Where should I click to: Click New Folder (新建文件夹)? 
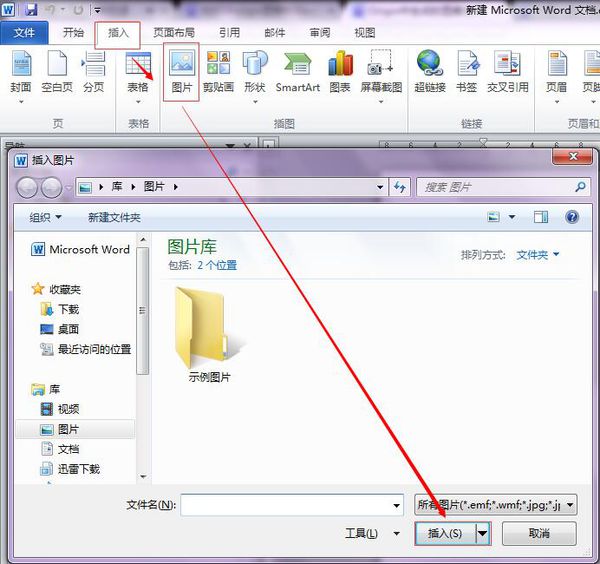coord(114,217)
